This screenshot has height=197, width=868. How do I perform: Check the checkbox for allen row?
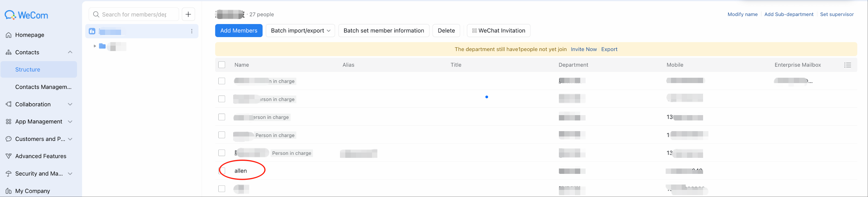pos(222,171)
